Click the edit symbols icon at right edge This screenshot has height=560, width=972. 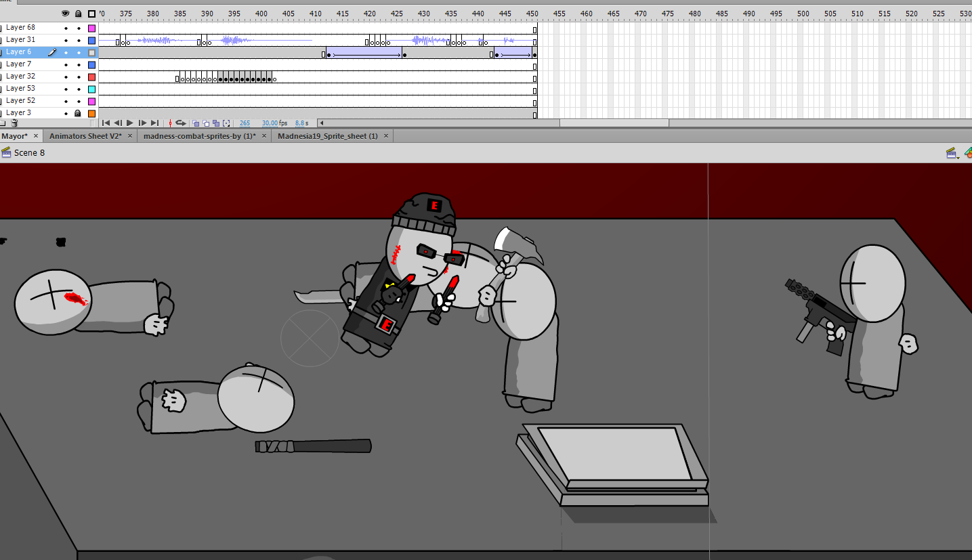tap(968, 154)
